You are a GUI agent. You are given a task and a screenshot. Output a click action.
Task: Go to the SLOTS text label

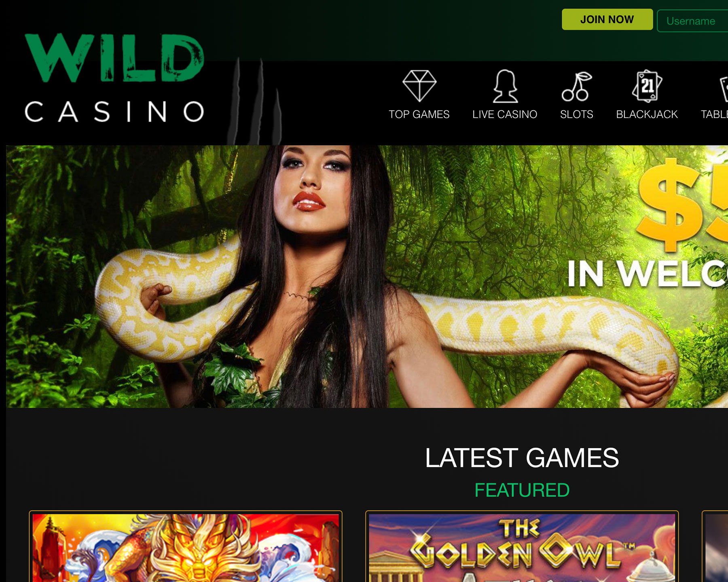[577, 114]
